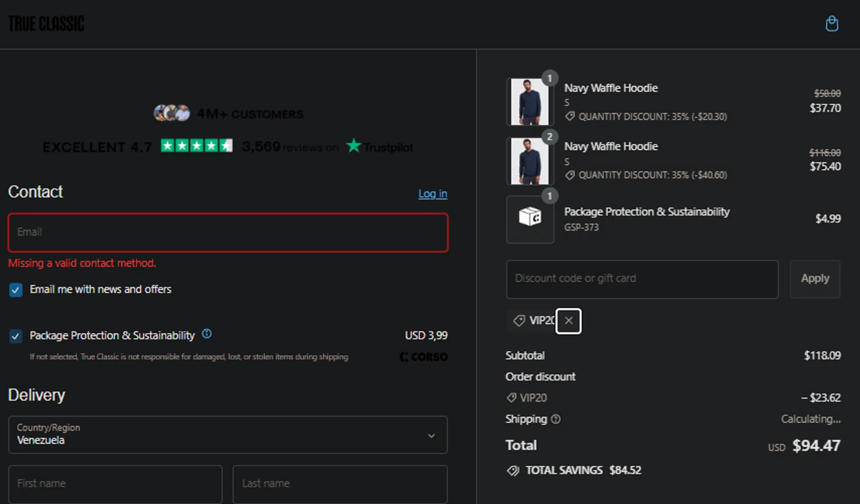Viewport: 860px width, 504px height.
Task: Click the Package Protection product thumbnail
Action: pyautogui.click(x=530, y=219)
